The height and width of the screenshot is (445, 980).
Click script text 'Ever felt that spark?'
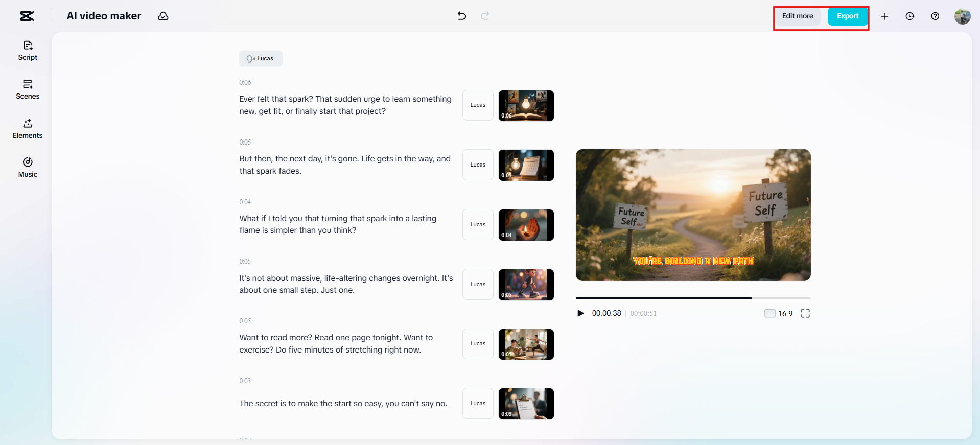(276, 99)
